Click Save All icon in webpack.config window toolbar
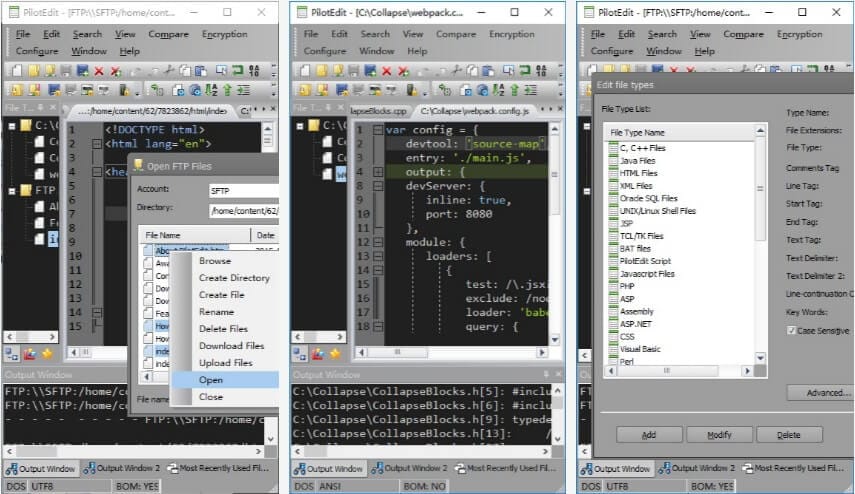The height and width of the screenshot is (494, 855). click(x=370, y=71)
